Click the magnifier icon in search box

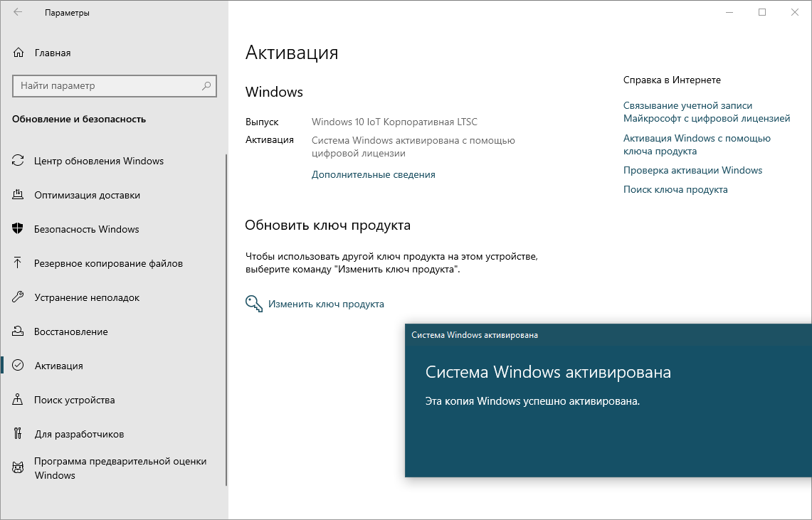tap(206, 86)
